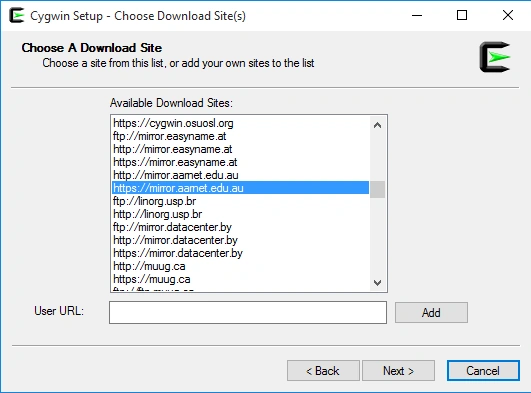Focus the User URL input field
The image size is (531, 393).
[x=248, y=312]
